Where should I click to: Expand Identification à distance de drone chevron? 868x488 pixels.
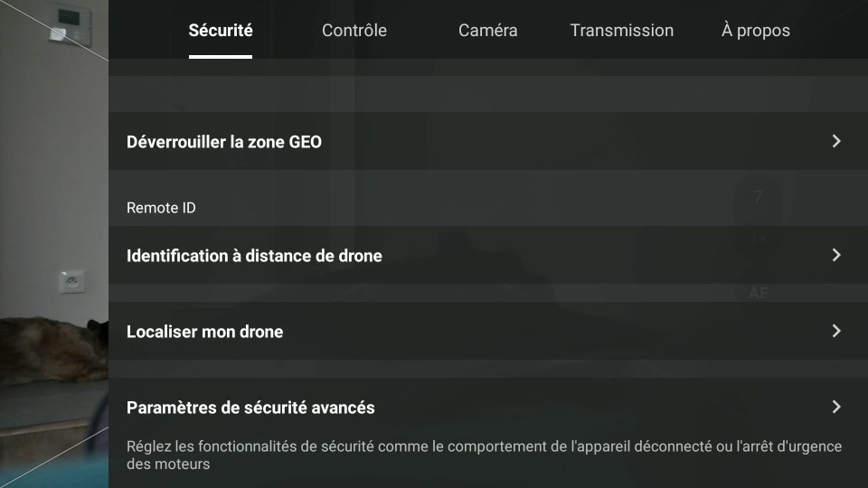pyautogui.click(x=836, y=255)
